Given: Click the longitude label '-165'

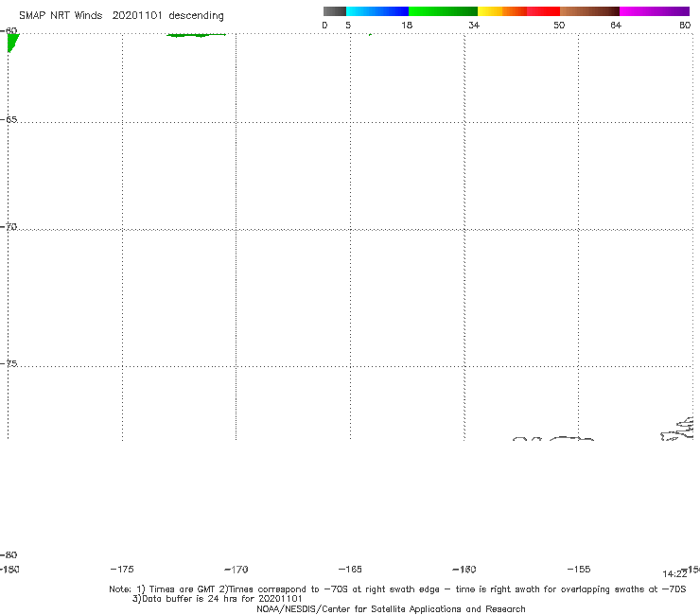Looking at the screenshot, I should (x=350, y=569).
